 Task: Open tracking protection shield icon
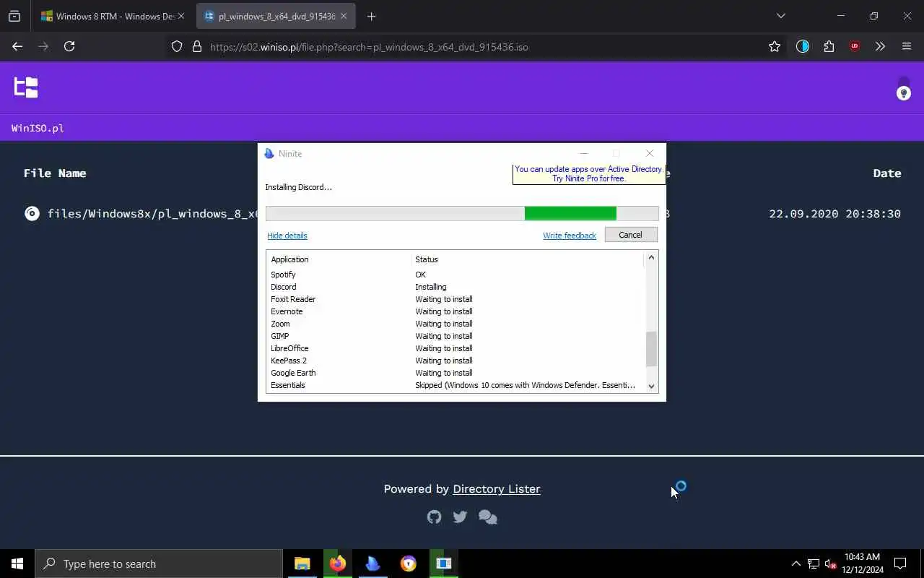pyautogui.click(x=177, y=46)
